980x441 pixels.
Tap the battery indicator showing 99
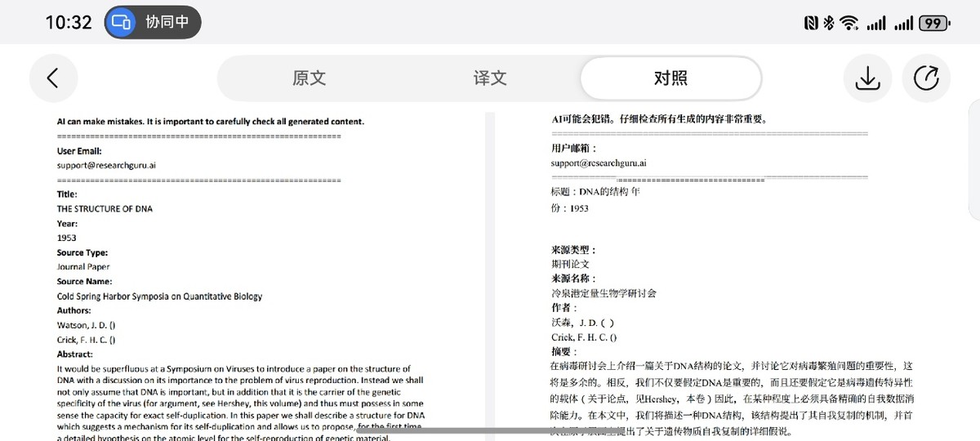(933, 23)
